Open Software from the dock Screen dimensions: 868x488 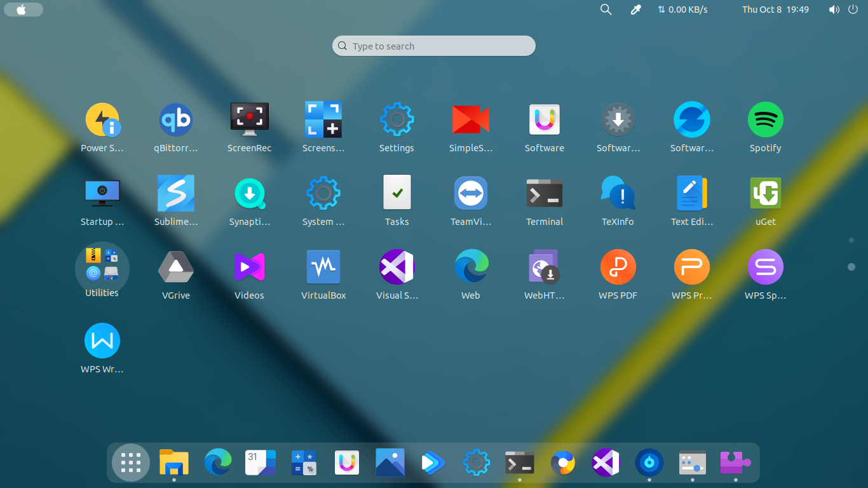pos(347,463)
